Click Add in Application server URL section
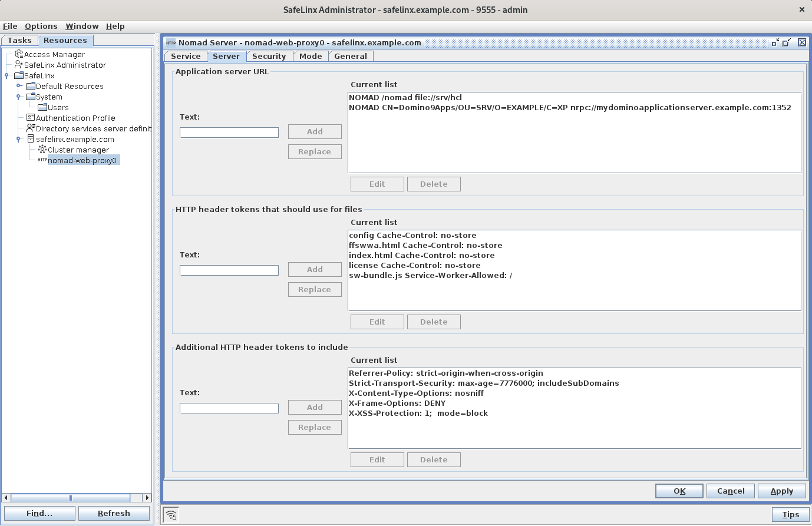 pos(315,131)
